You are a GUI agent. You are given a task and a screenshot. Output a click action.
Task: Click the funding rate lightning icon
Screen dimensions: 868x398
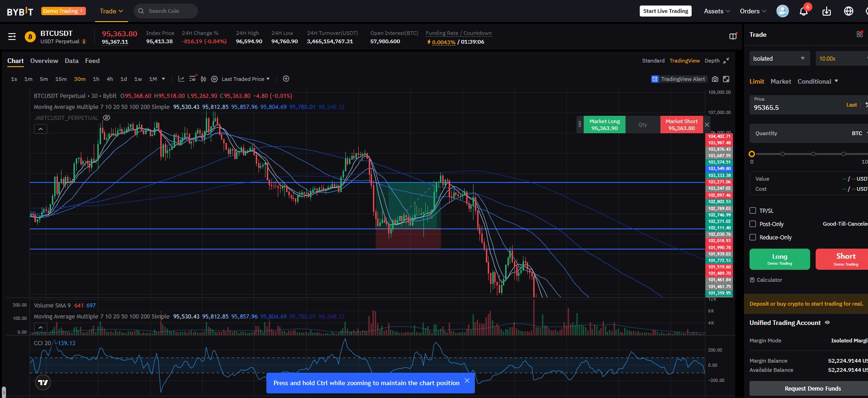429,42
